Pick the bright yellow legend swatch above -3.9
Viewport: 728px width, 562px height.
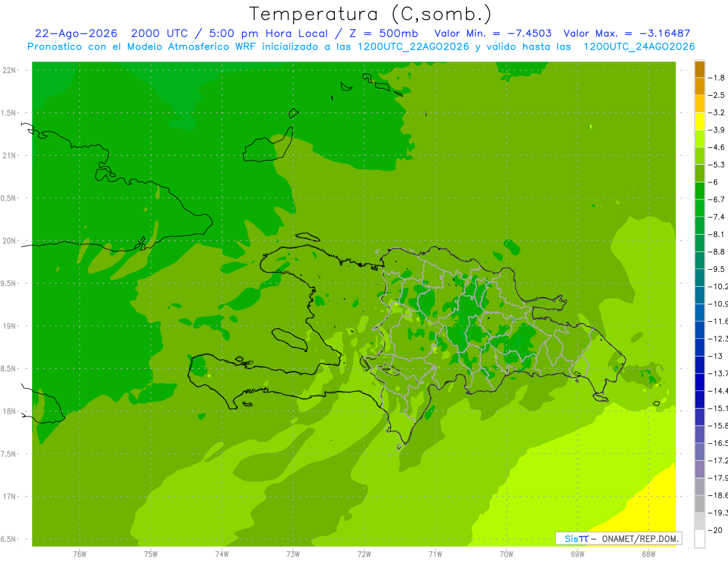[x=699, y=121]
